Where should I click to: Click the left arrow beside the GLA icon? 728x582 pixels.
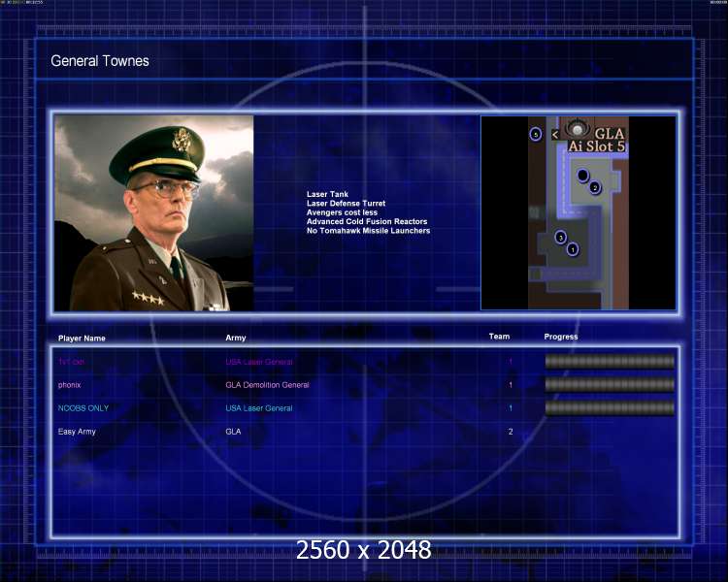(555, 135)
